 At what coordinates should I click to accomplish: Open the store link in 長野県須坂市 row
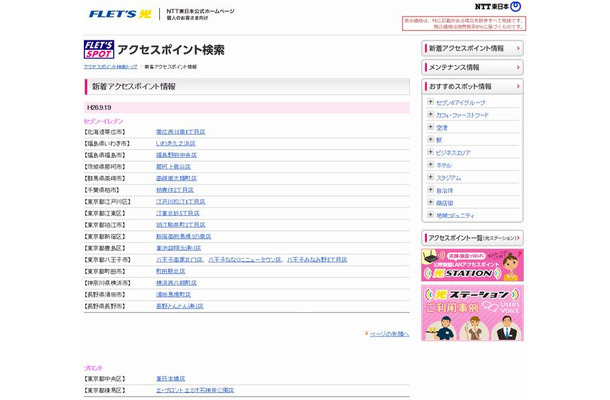(174, 295)
